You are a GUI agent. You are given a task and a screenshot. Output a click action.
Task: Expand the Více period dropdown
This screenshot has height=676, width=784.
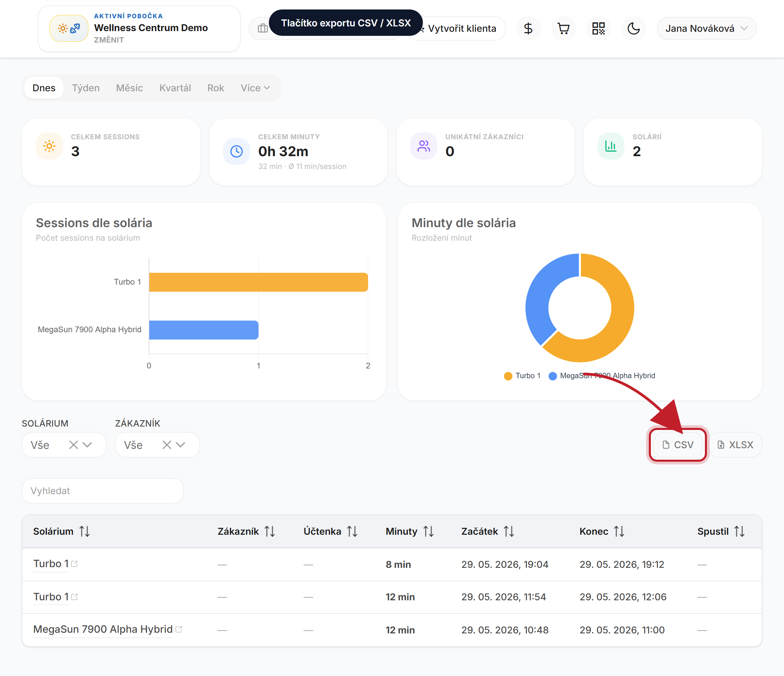point(255,88)
